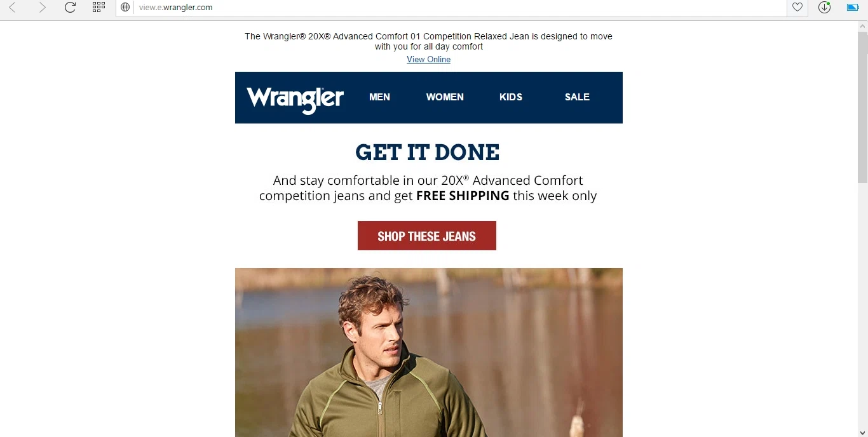This screenshot has height=437, width=868.
Task: Open the WOMEN menu item
Action: [445, 97]
